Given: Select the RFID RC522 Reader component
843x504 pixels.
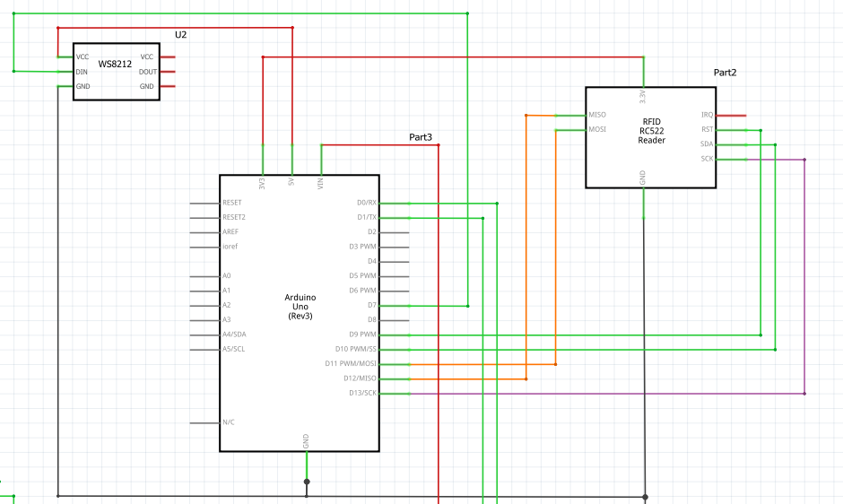Looking at the screenshot, I should point(650,138).
